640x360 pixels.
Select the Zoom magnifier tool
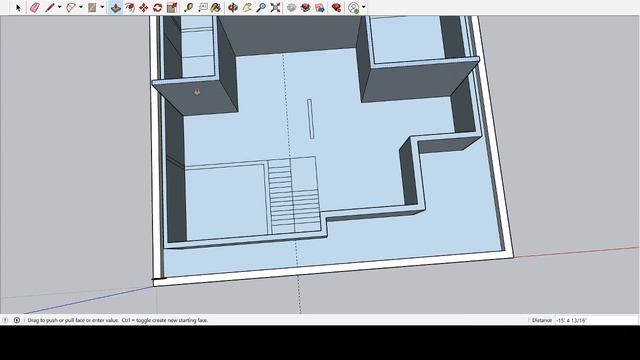[261, 7]
